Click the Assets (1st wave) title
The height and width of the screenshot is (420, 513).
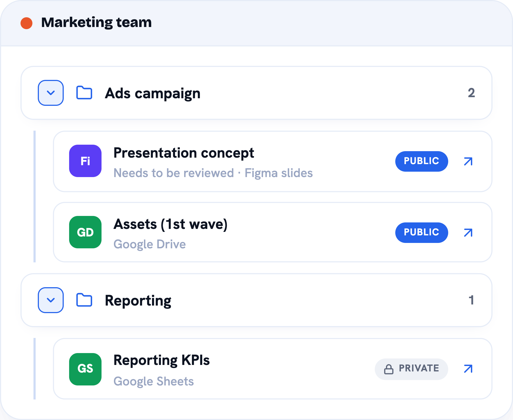pos(170,225)
